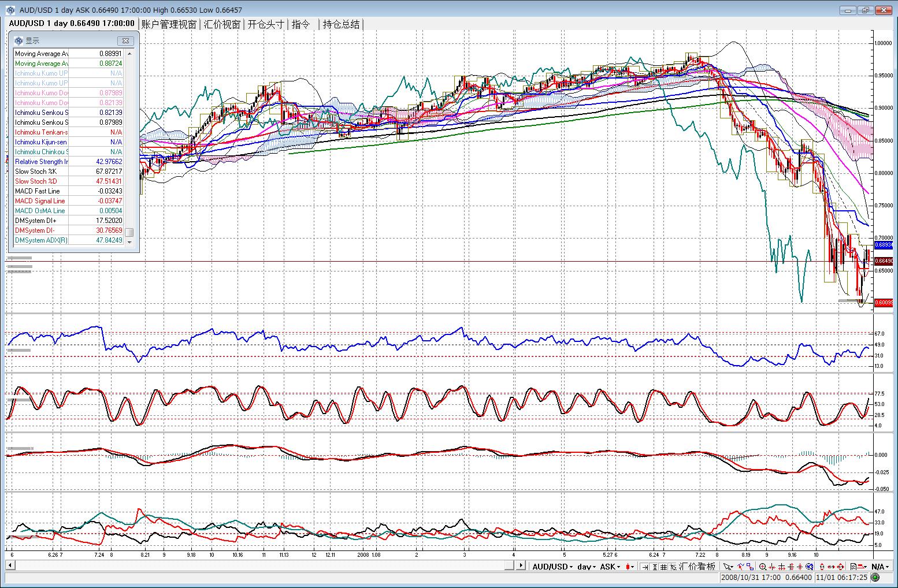Click the 'Slow Stoch %K' row

pyautogui.click(x=69, y=172)
